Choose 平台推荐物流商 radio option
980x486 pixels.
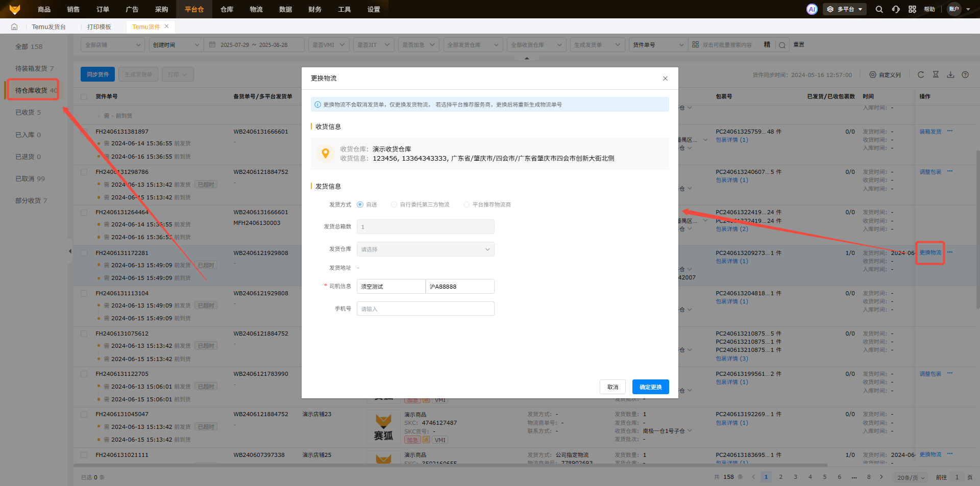point(467,204)
